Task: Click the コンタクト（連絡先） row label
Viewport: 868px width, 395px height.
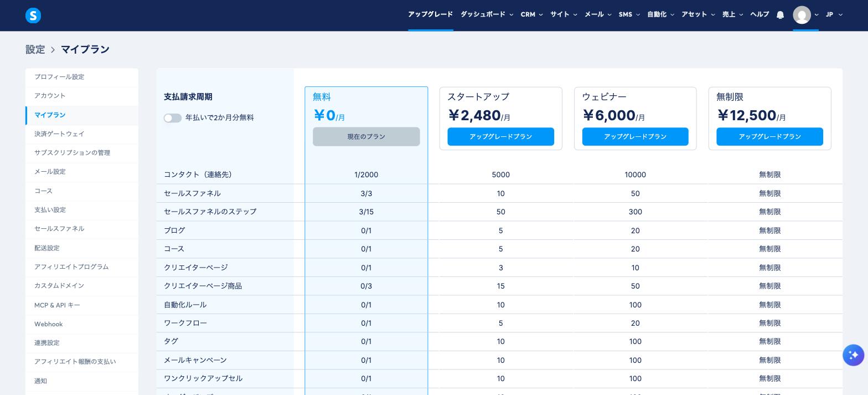Action: [x=200, y=175]
